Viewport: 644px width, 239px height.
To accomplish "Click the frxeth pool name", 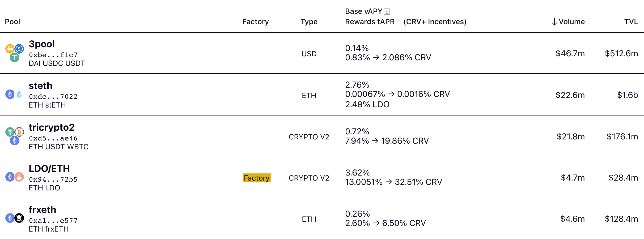I will pos(42,210).
